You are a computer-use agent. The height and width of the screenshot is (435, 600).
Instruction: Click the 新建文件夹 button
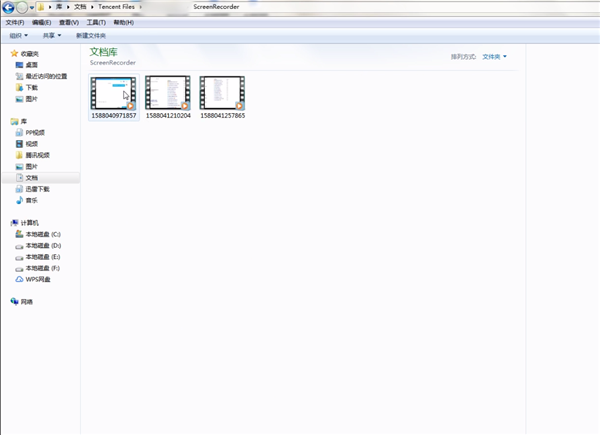[91, 36]
